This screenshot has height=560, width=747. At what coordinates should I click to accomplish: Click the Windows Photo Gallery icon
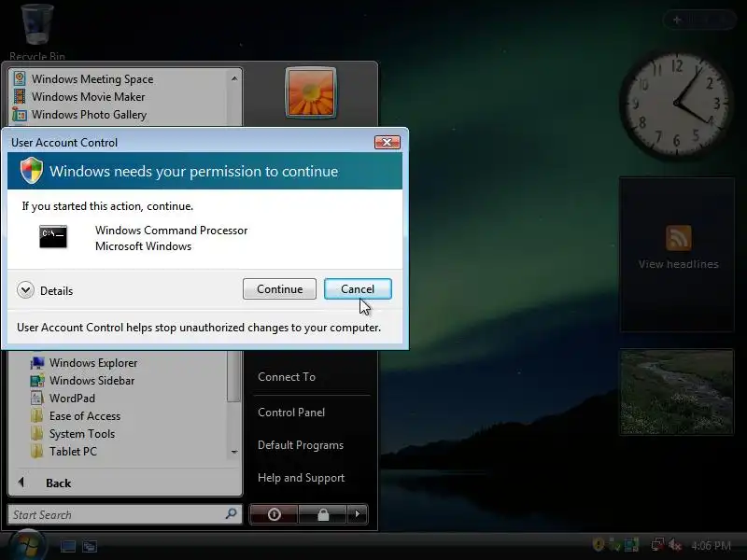20,115
